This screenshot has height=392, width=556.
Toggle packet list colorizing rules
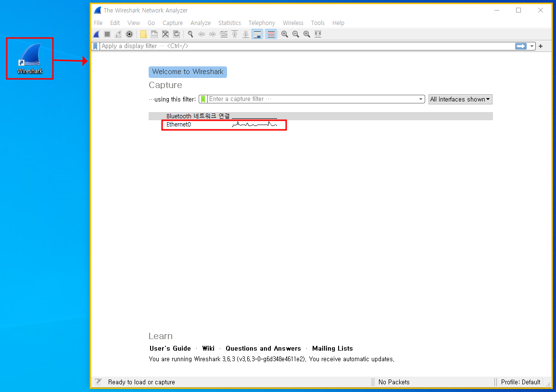pyautogui.click(x=271, y=35)
